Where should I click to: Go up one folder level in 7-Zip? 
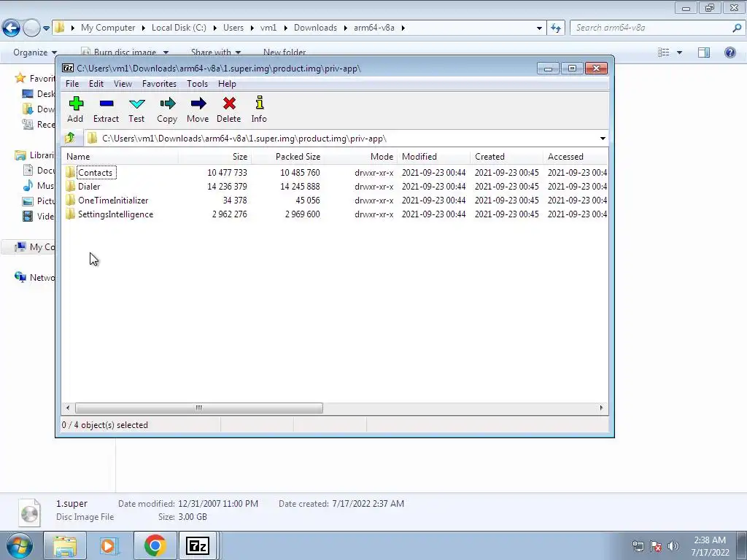(70, 138)
